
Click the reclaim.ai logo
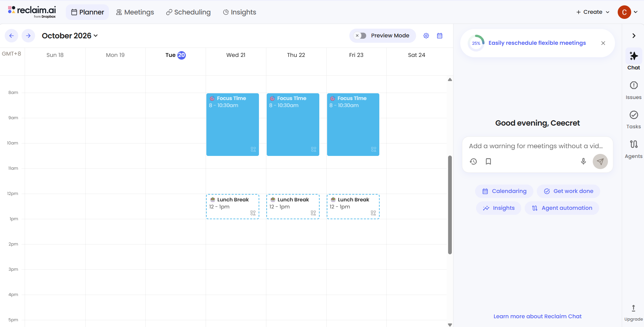pos(32,12)
